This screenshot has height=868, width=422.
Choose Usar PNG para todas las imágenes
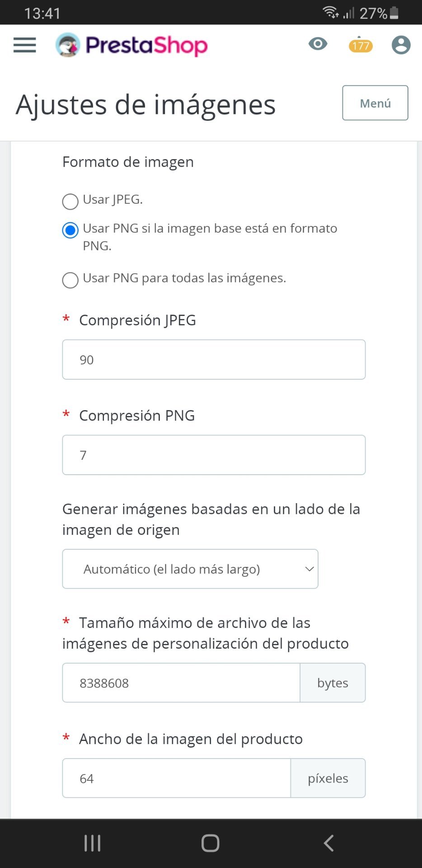[70, 280]
